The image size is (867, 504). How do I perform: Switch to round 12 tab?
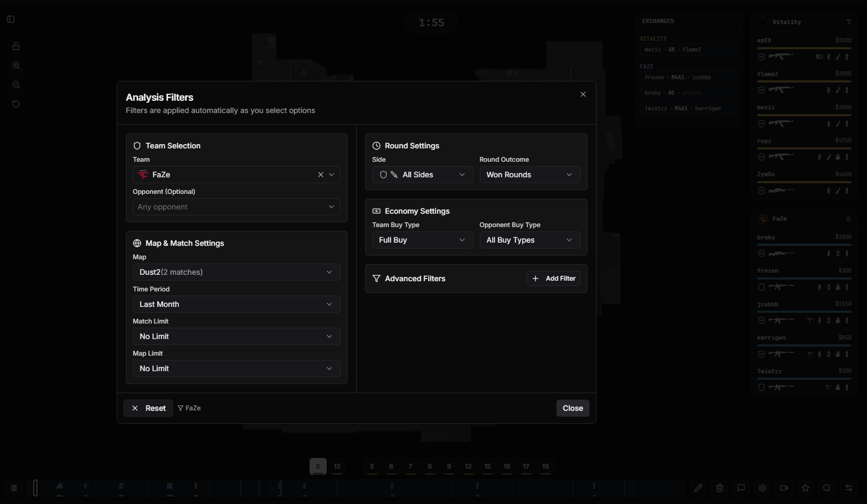pyautogui.click(x=337, y=467)
